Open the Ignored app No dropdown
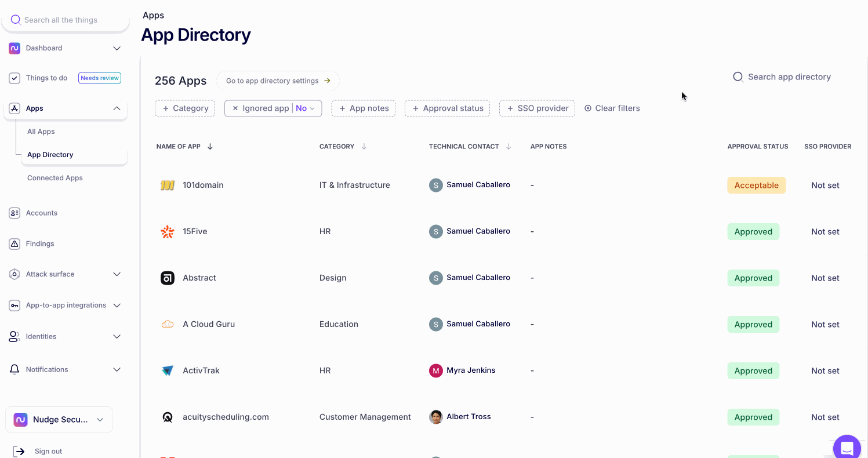Screen dimensions: 868x458 tap(306, 108)
